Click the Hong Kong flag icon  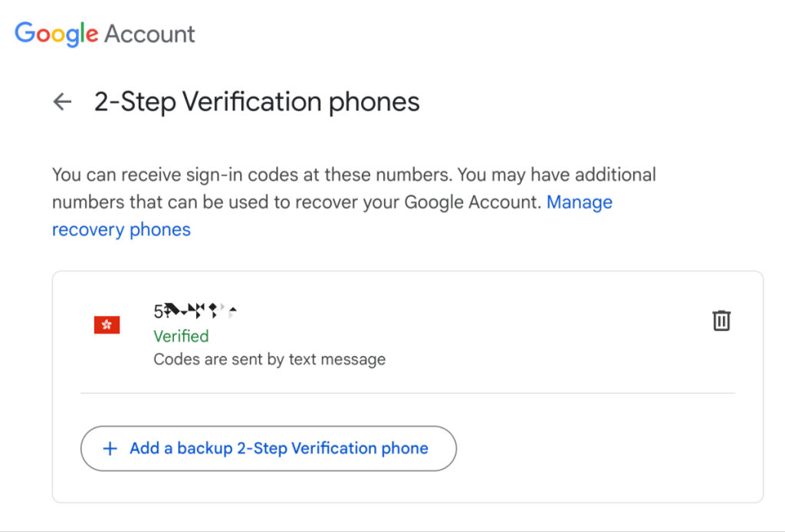tap(107, 325)
